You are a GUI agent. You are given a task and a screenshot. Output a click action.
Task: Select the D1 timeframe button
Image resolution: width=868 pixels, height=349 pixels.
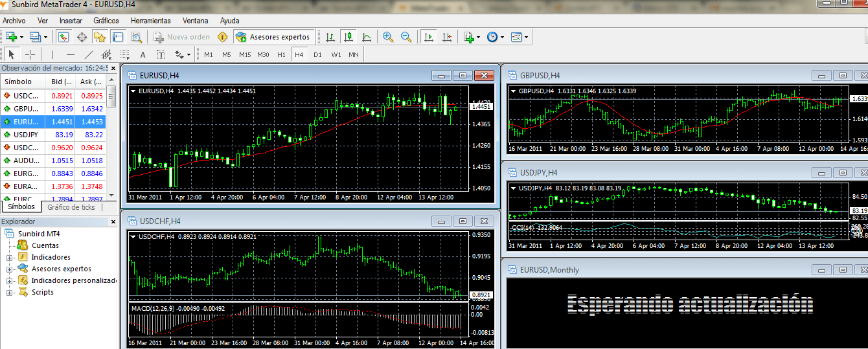click(x=317, y=54)
